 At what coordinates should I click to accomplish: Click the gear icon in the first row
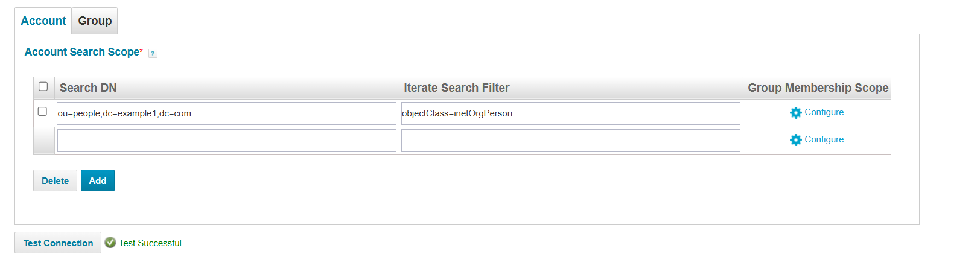click(x=796, y=113)
